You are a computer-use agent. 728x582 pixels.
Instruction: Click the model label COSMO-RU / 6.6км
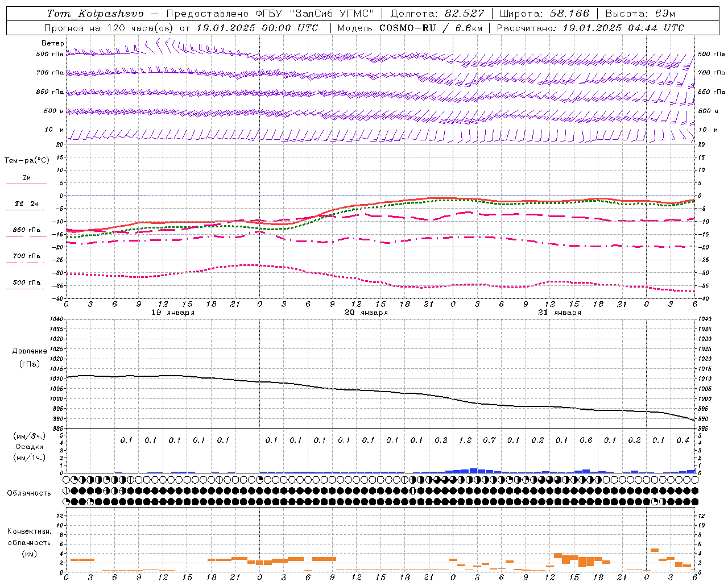coord(430,28)
